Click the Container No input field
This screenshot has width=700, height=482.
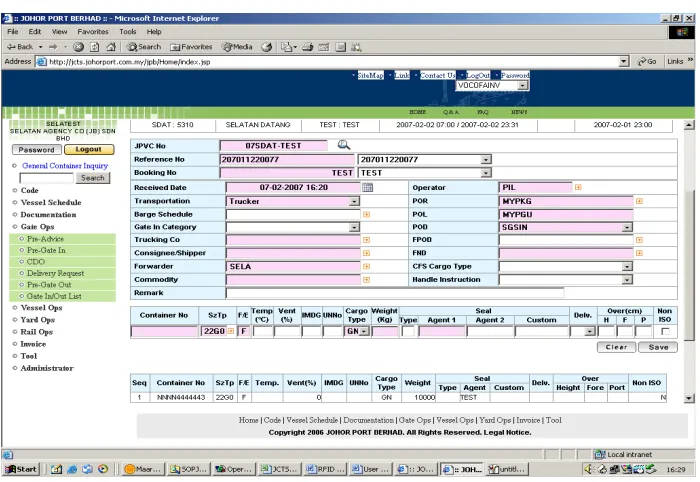point(164,331)
